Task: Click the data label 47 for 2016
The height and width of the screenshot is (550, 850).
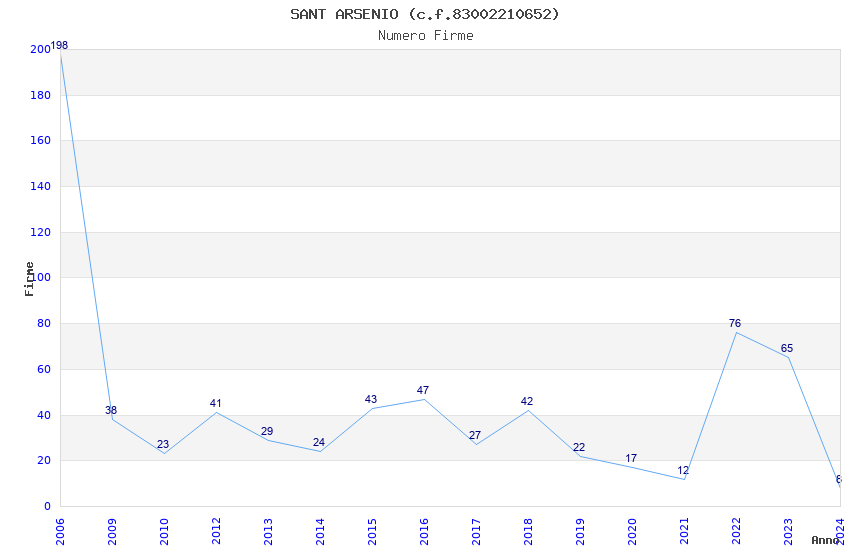Action: click(423, 390)
